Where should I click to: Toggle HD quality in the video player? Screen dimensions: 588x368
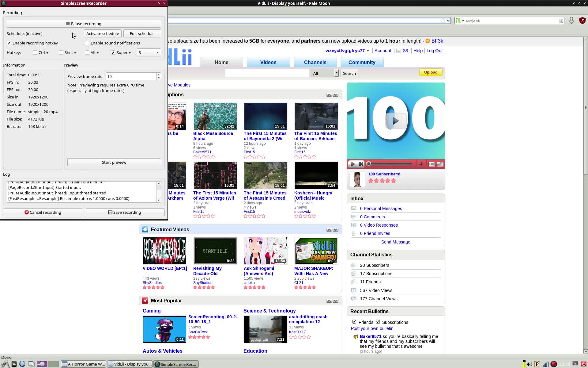pyautogui.click(x=432, y=164)
